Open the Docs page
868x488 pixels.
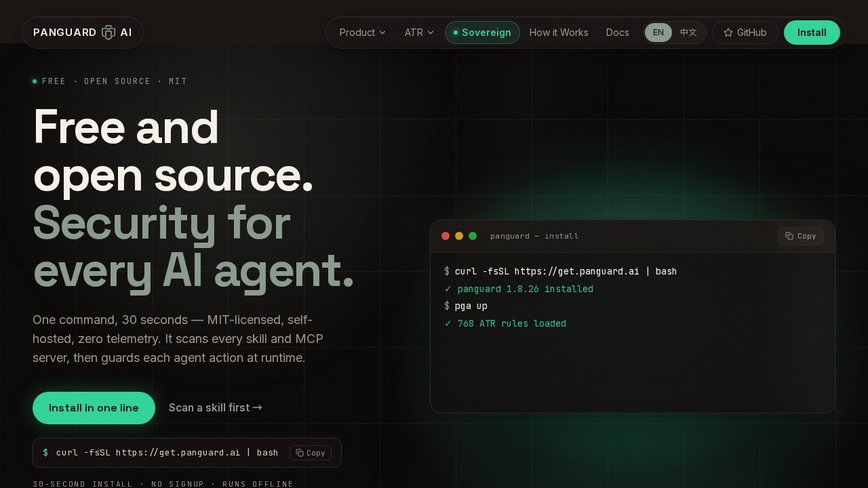(617, 33)
